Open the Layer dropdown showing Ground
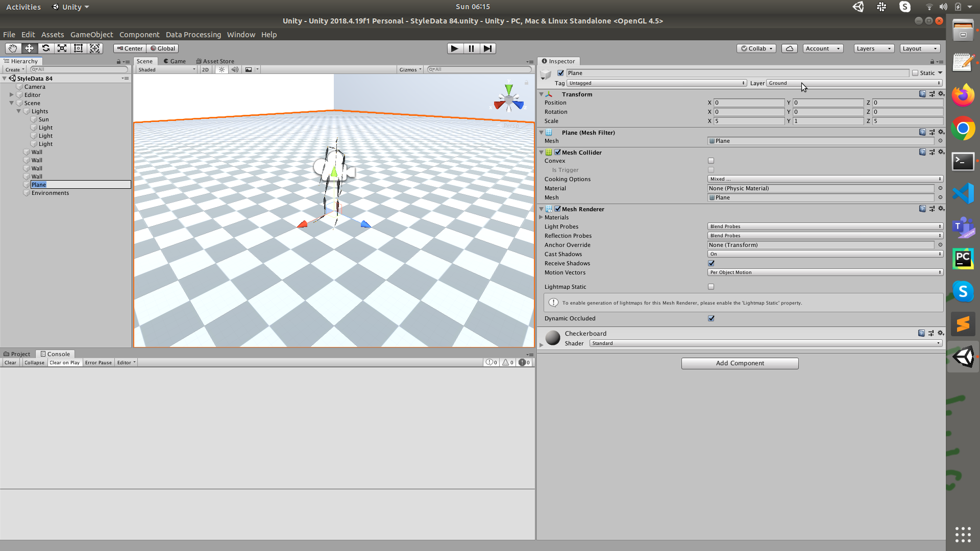The image size is (980, 551). [x=854, y=83]
